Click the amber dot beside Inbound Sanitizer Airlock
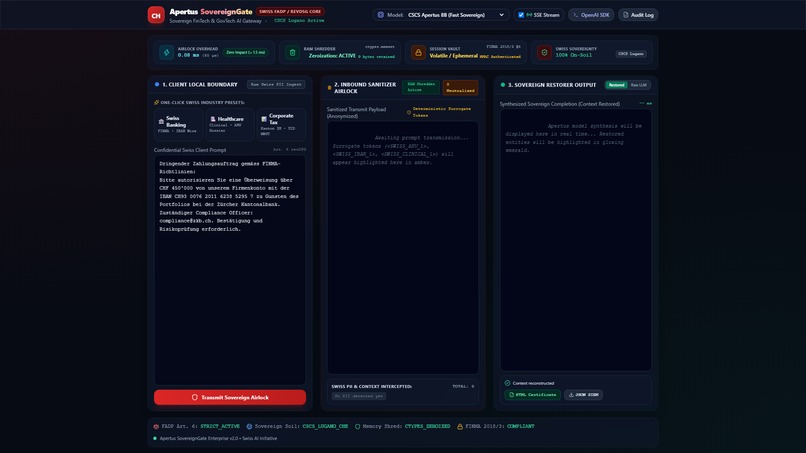 click(x=329, y=88)
